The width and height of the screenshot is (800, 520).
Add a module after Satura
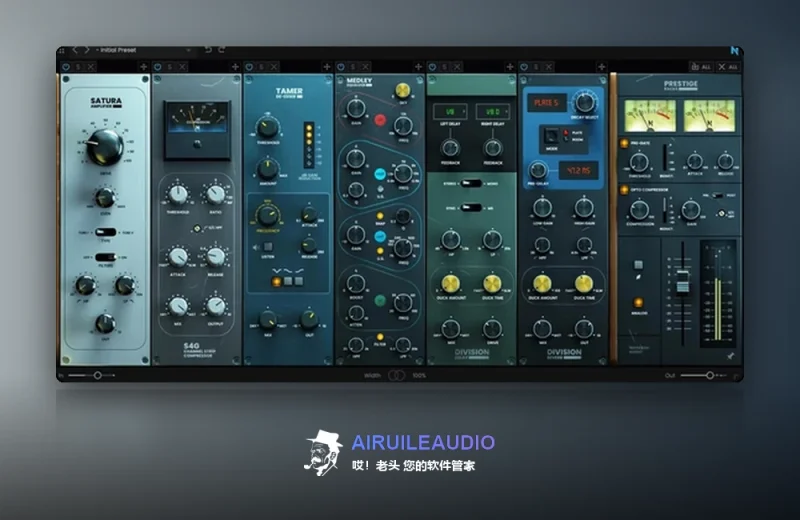(143, 67)
